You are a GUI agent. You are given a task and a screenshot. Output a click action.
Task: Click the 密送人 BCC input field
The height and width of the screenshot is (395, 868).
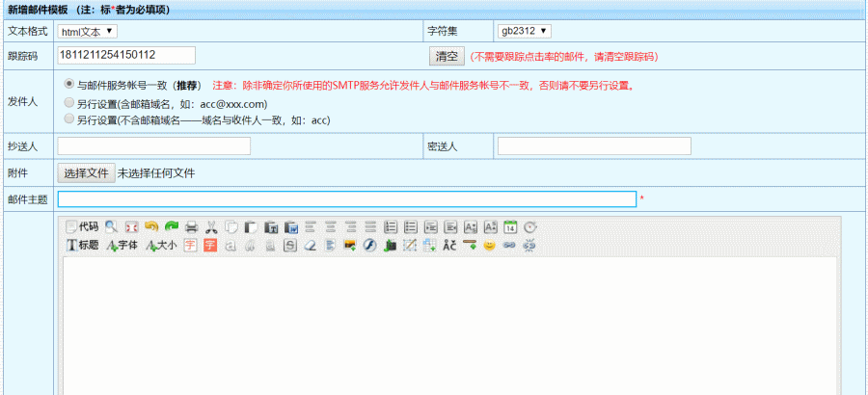click(594, 146)
